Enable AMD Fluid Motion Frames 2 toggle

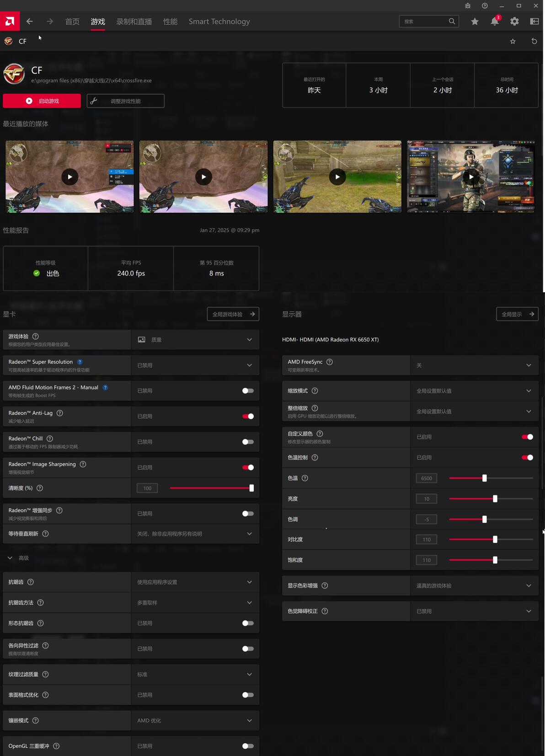248,391
